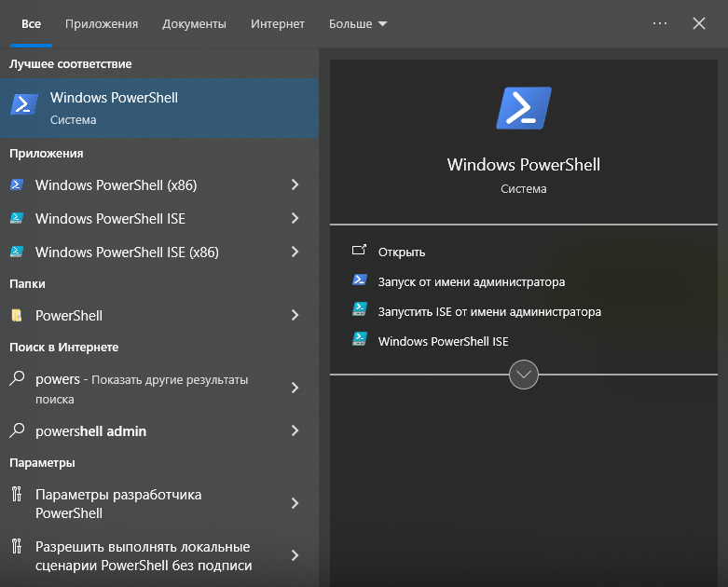
Task: Close the search panel with X
Action: point(699,23)
